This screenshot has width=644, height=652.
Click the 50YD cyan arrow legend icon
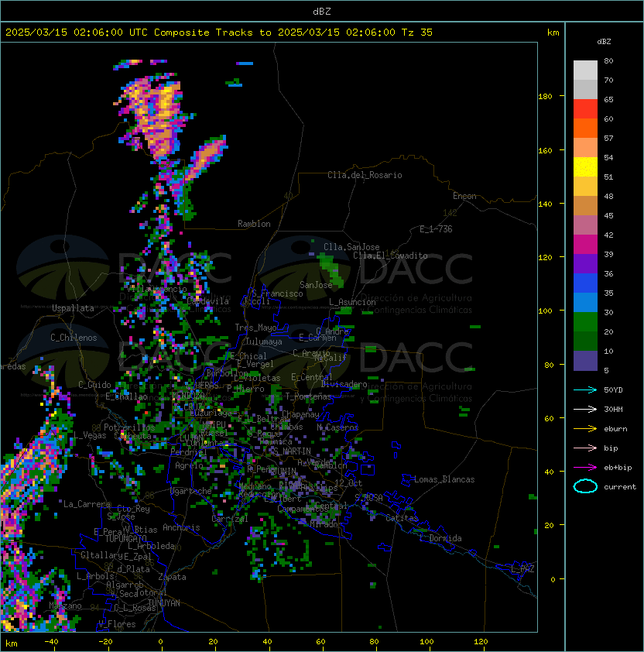585,389
